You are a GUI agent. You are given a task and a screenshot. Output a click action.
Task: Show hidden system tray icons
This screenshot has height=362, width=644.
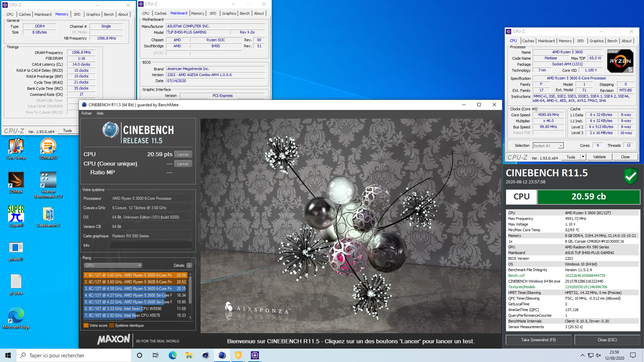click(x=582, y=355)
